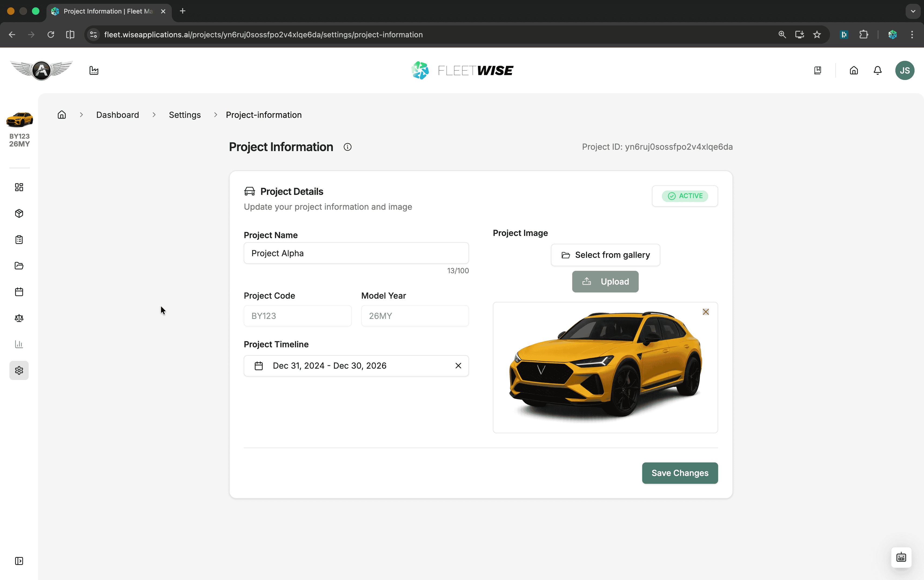The image size is (924, 580).
Task: Open the settings gear in sidebar
Action: tap(19, 371)
